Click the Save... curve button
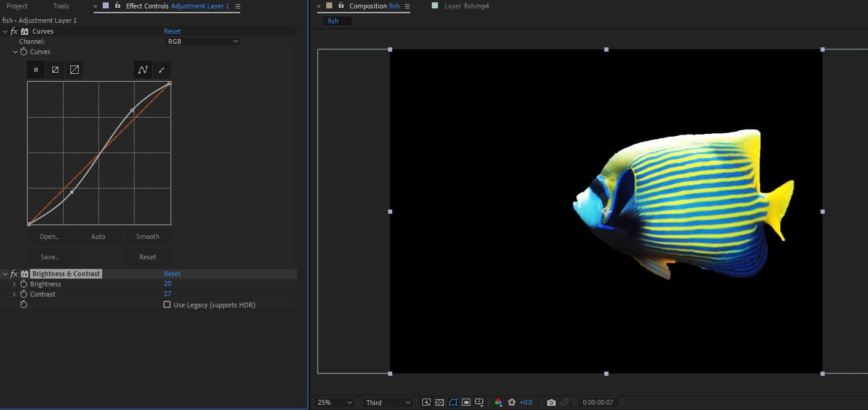 pyautogui.click(x=50, y=257)
